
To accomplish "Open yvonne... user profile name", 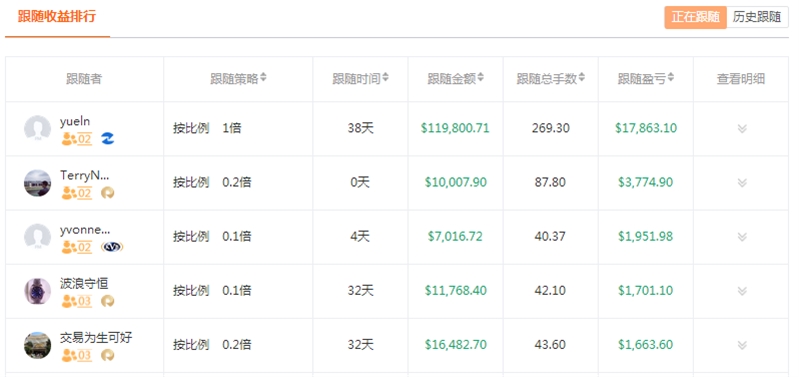I will point(85,230).
